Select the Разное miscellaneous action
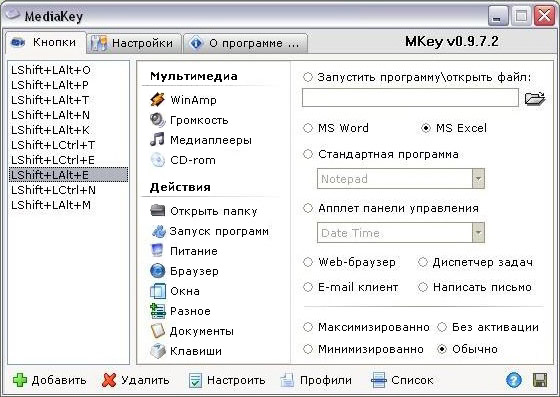This screenshot has height=397, width=560. pos(180,311)
